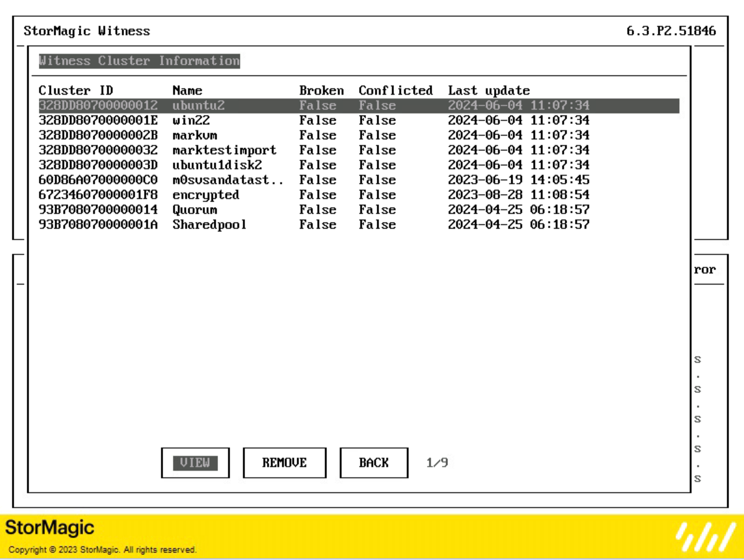Viewport: 744px width, 560px height.
Task: Click cluster ID 672346070000001F8
Action: coord(98,195)
